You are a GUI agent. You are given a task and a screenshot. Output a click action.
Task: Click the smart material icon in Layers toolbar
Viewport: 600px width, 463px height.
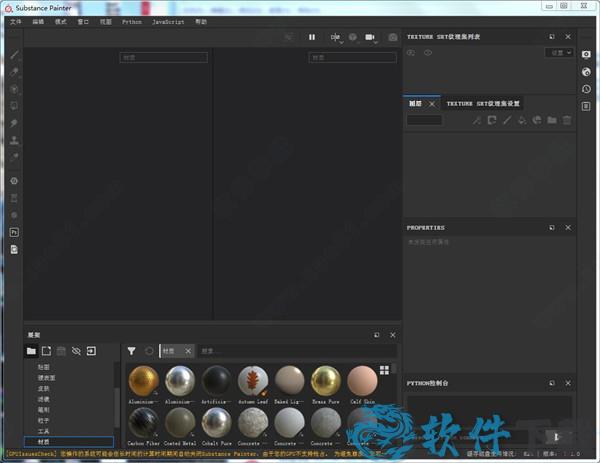point(537,121)
